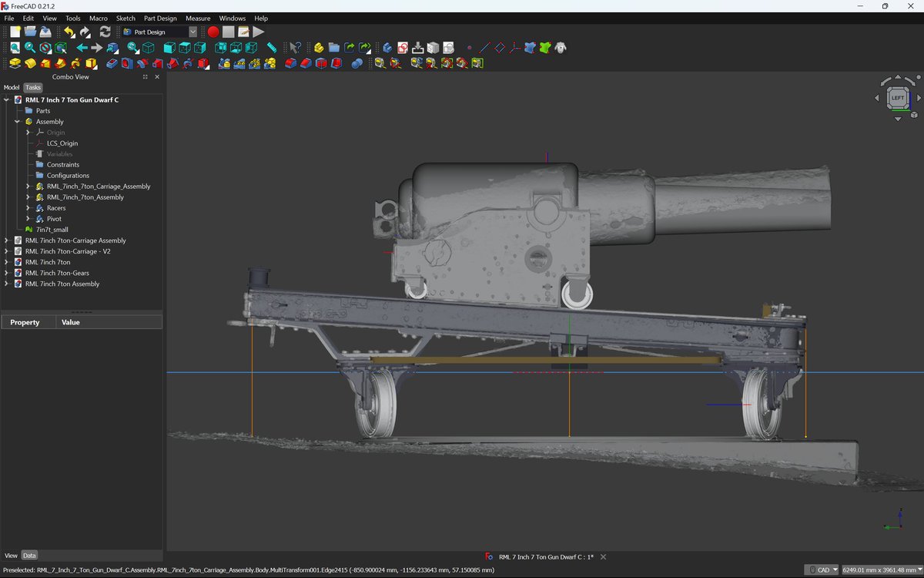This screenshot has width=924, height=578.
Task: Select RML 7inch 7ton-Gears in the tree
Action: (x=57, y=273)
